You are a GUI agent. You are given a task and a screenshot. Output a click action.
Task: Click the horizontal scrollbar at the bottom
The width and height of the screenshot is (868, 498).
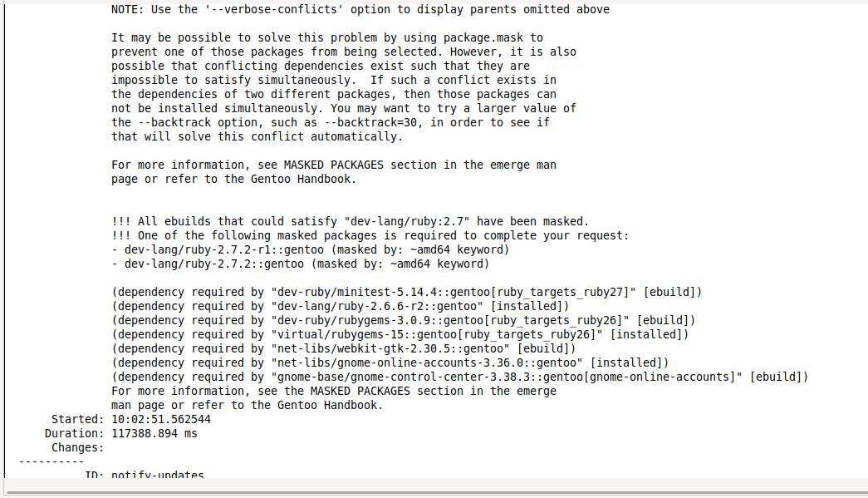pyautogui.click(x=436, y=492)
